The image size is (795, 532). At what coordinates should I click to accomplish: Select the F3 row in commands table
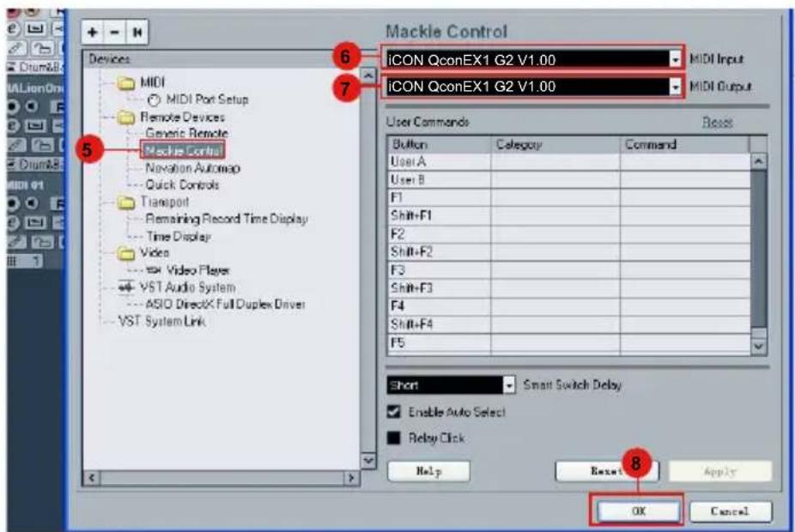569,270
